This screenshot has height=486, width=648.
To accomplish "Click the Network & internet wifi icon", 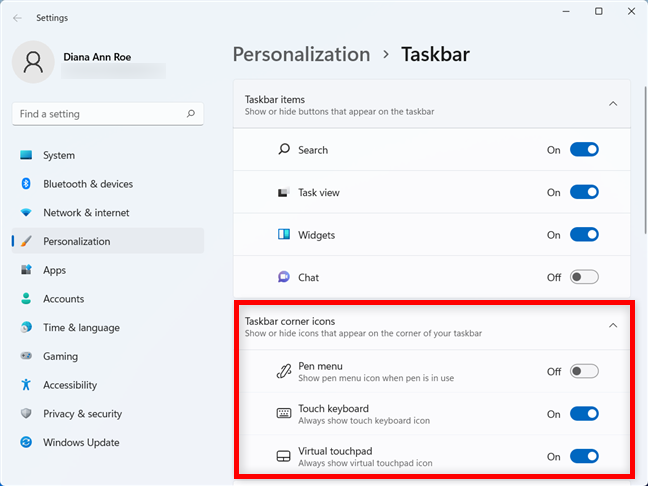I will pos(25,213).
